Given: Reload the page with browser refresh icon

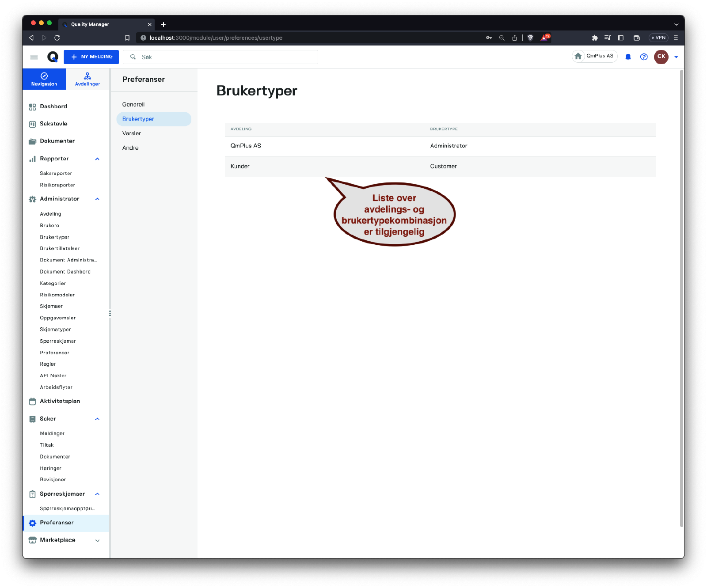Looking at the screenshot, I should (x=57, y=38).
